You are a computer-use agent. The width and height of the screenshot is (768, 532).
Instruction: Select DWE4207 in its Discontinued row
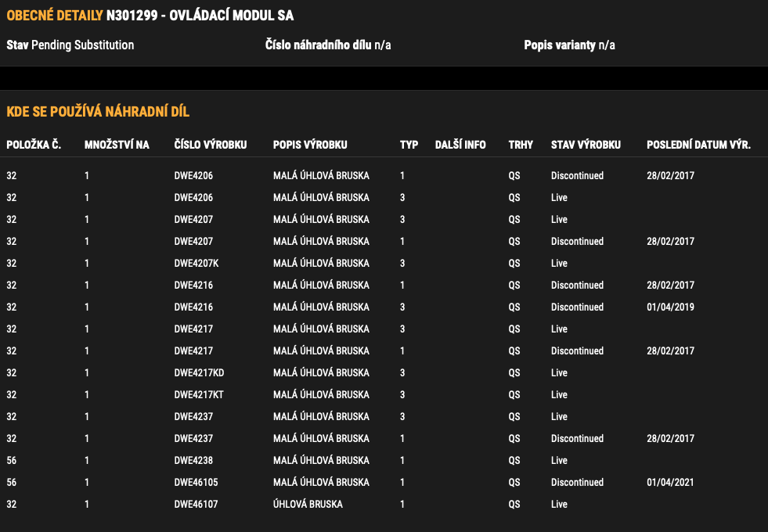coord(193,241)
